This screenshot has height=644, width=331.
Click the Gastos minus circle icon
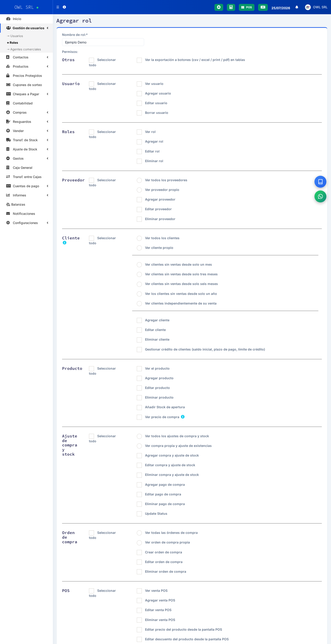tap(8, 158)
